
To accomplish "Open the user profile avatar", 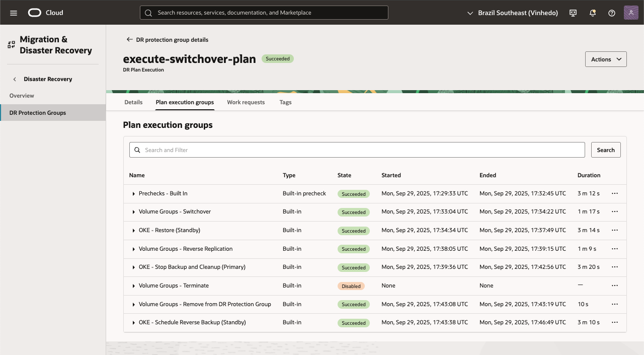I will (630, 12).
